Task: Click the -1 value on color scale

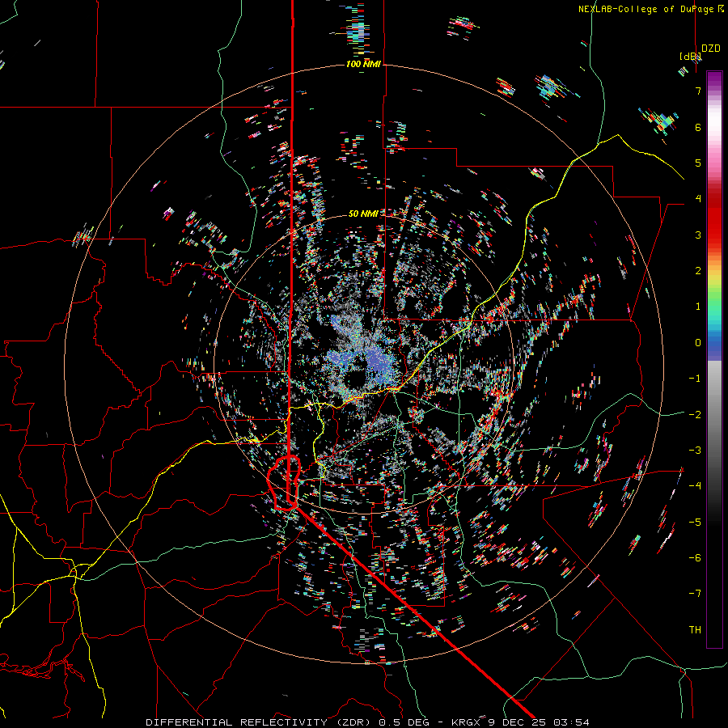Action: [x=695, y=379]
